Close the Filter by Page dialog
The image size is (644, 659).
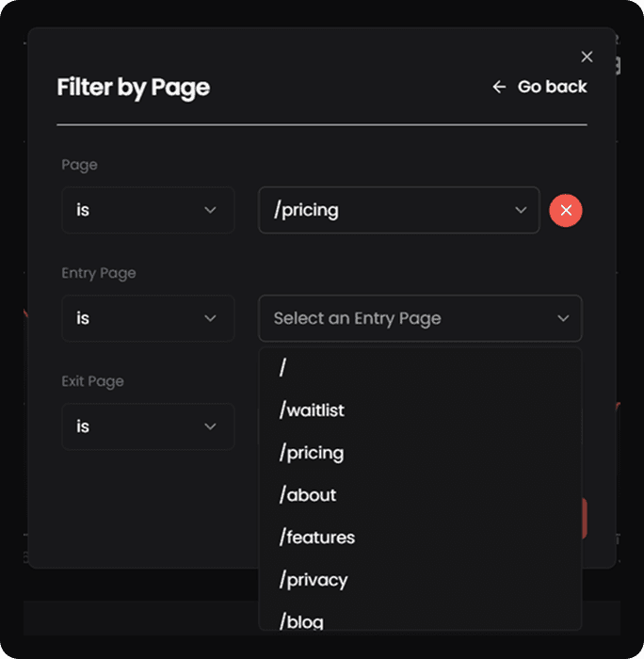(x=588, y=57)
